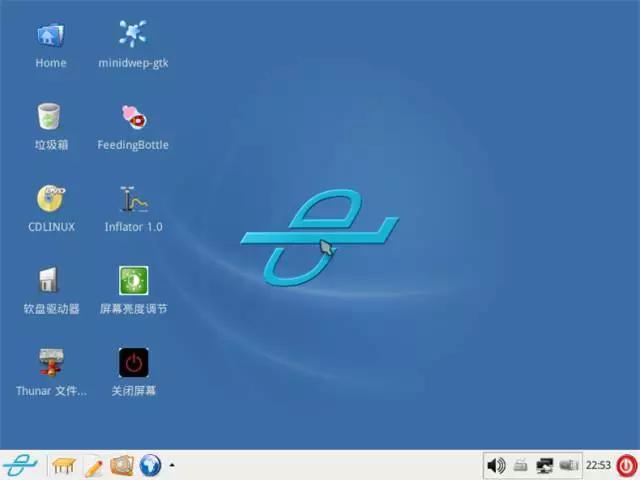The height and width of the screenshot is (480, 640).
Task: Open the pencil text editor launcher
Action: tap(93, 465)
